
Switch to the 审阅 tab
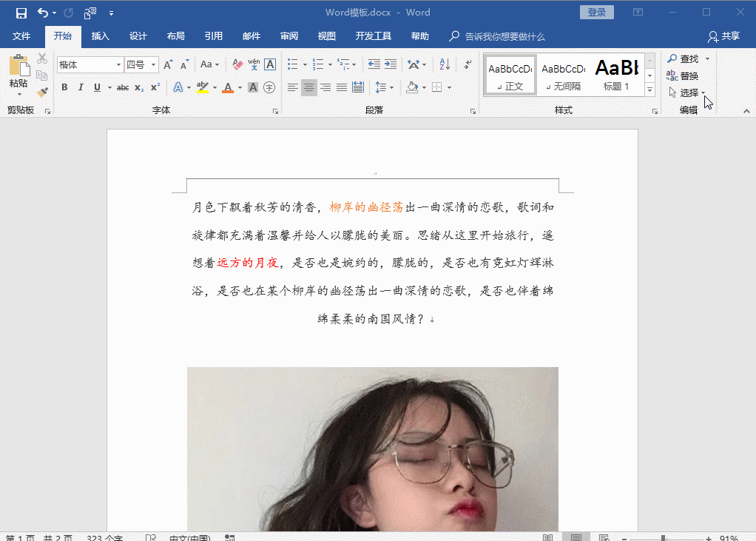(x=288, y=36)
